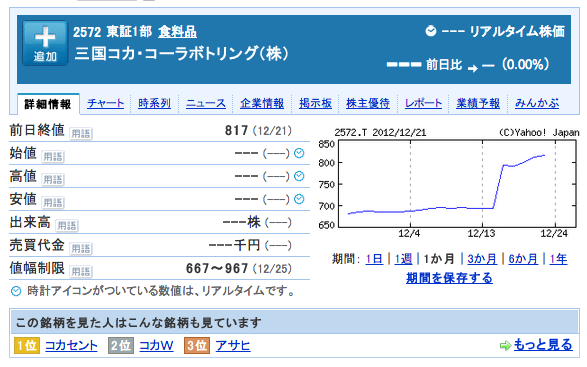Click the 用語 icon next to 出来高

pyautogui.click(x=67, y=226)
